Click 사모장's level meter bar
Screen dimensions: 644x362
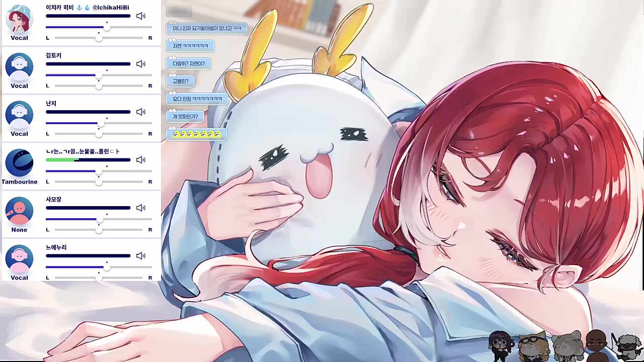click(x=88, y=208)
